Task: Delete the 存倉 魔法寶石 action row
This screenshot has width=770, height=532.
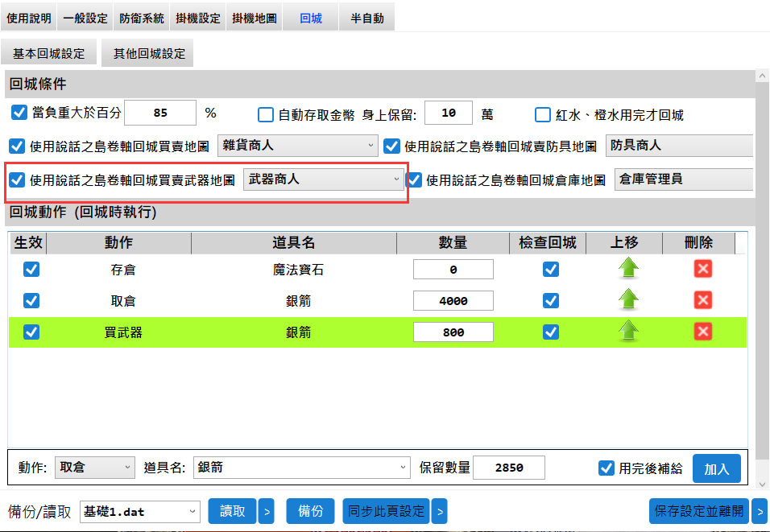Action: tap(702, 269)
